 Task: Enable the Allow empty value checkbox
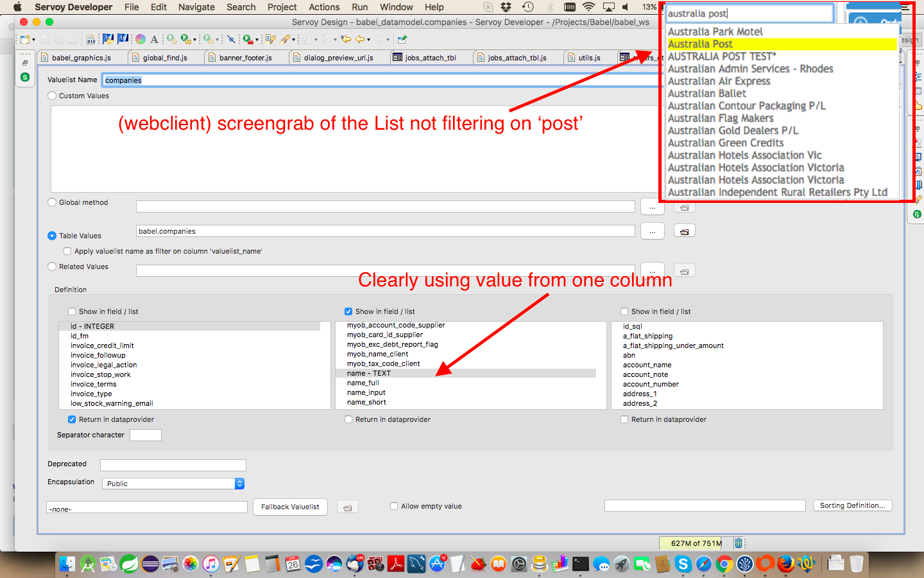click(x=394, y=506)
